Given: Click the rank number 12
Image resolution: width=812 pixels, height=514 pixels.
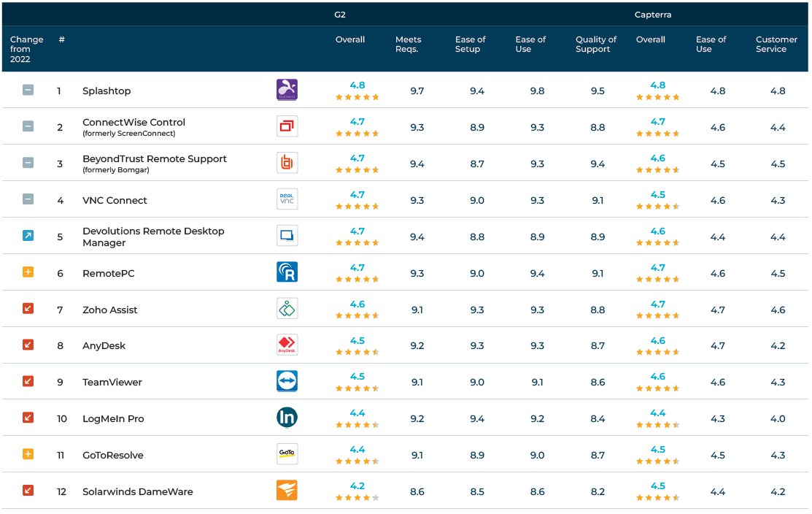Looking at the screenshot, I should tap(61, 491).
